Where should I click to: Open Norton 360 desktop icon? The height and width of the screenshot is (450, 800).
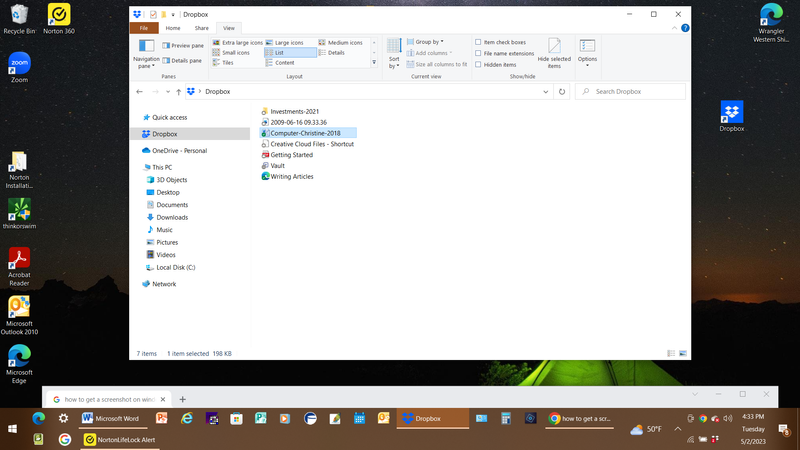tap(59, 18)
